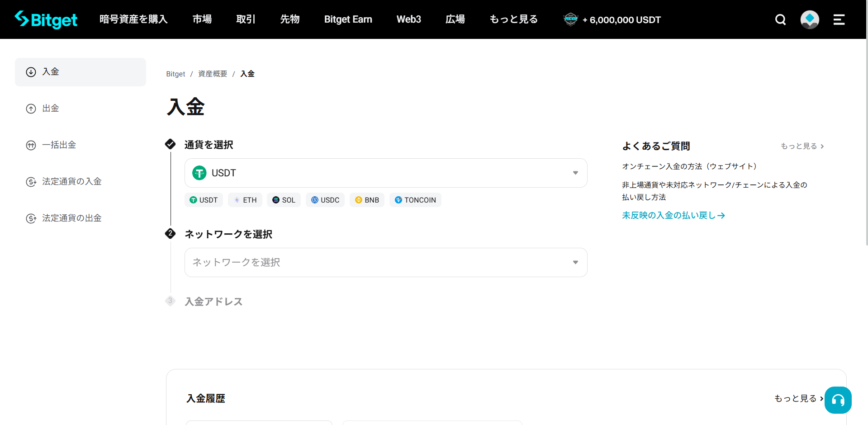This screenshot has height=425, width=868.
Task: Open the Bitget Earn menu
Action: pos(348,19)
